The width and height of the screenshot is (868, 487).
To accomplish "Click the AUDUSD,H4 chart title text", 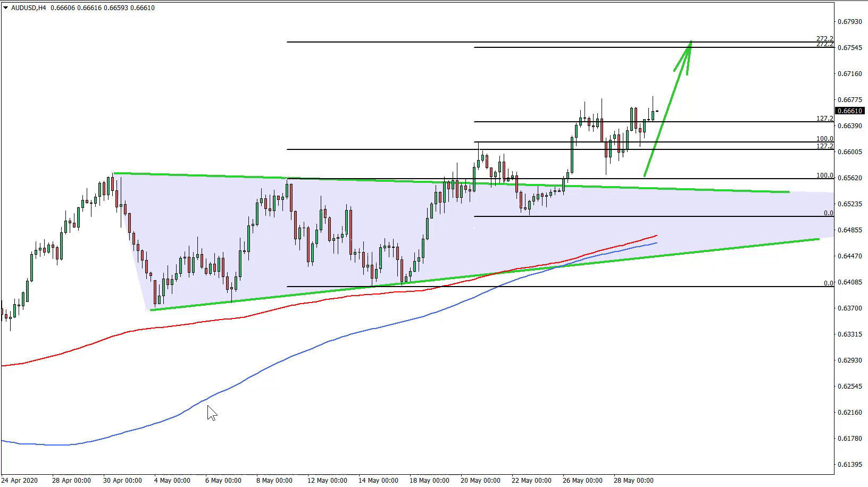I will pyautogui.click(x=29, y=8).
